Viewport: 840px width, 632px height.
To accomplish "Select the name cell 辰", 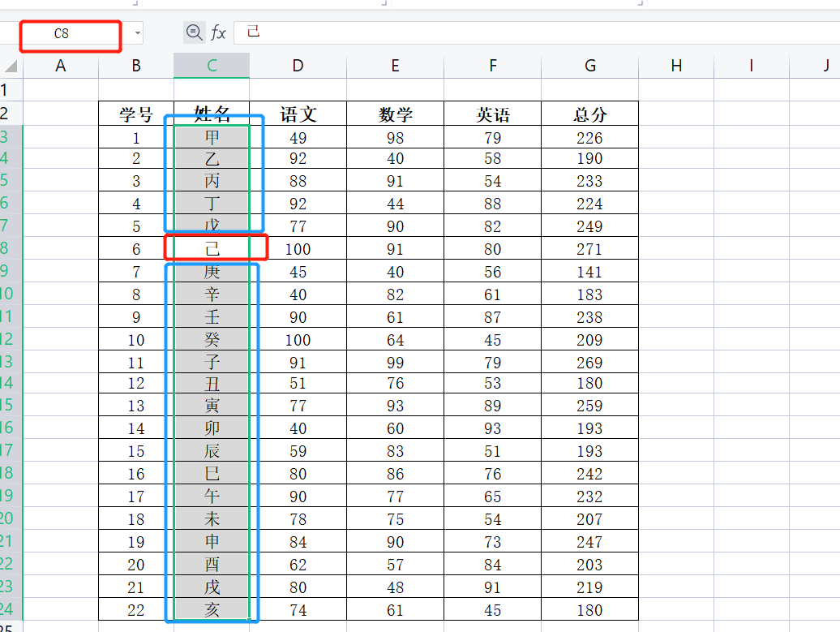I will pyautogui.click(x=212, y=451).
